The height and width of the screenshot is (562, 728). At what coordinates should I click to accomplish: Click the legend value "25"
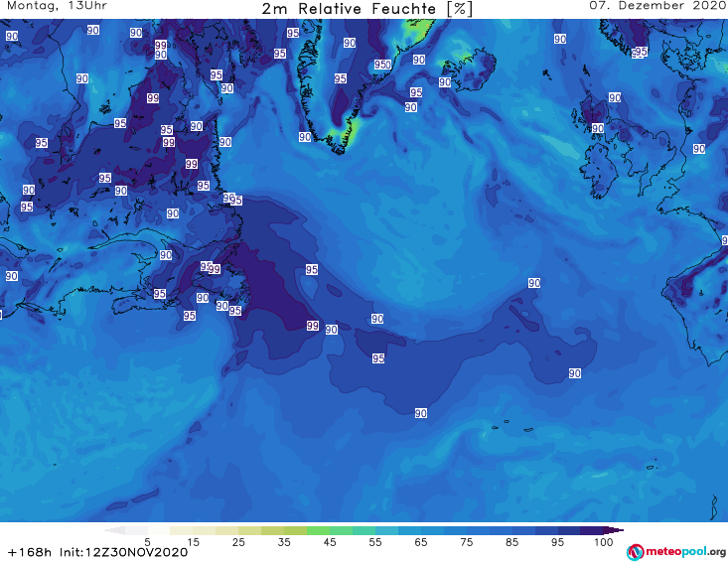pos(238,542)
